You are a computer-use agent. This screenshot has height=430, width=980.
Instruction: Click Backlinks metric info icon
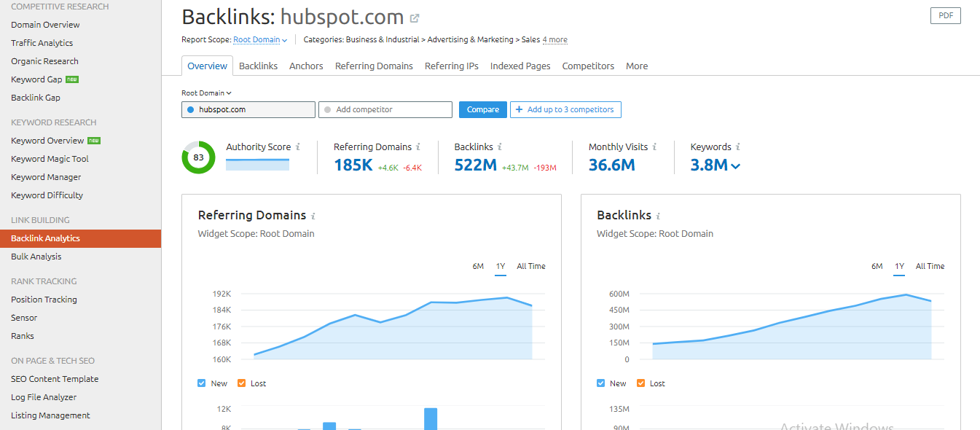pos(500,147)
